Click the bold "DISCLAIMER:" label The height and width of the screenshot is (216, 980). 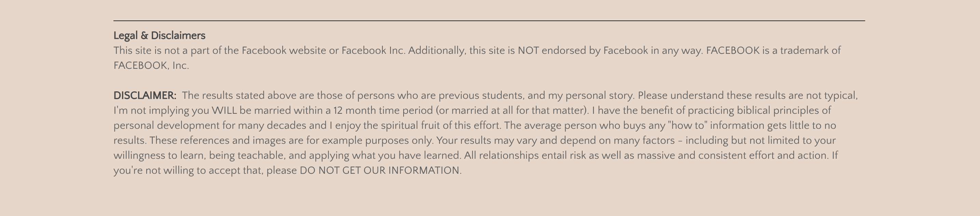tap(145, 95)
